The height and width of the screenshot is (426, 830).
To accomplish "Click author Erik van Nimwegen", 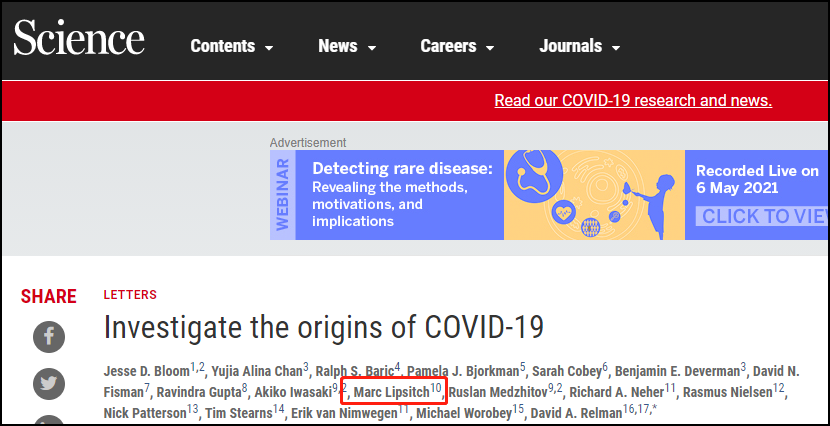I will point(344,413).
